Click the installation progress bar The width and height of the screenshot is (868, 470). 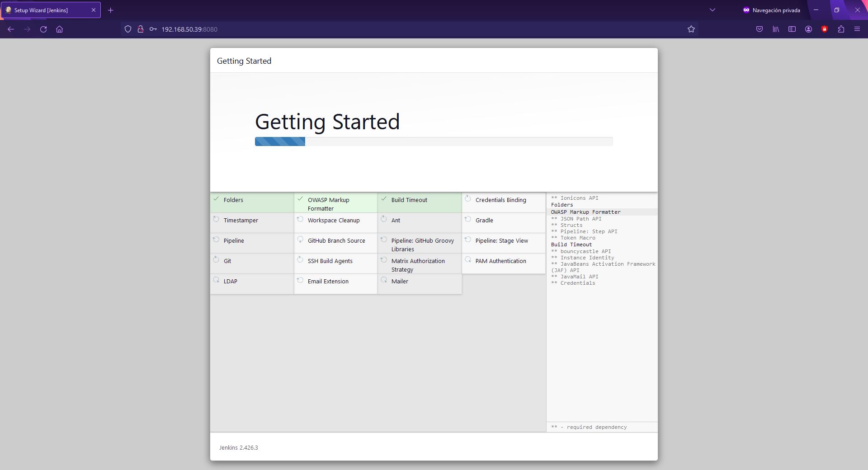click(x=434, y=141)
